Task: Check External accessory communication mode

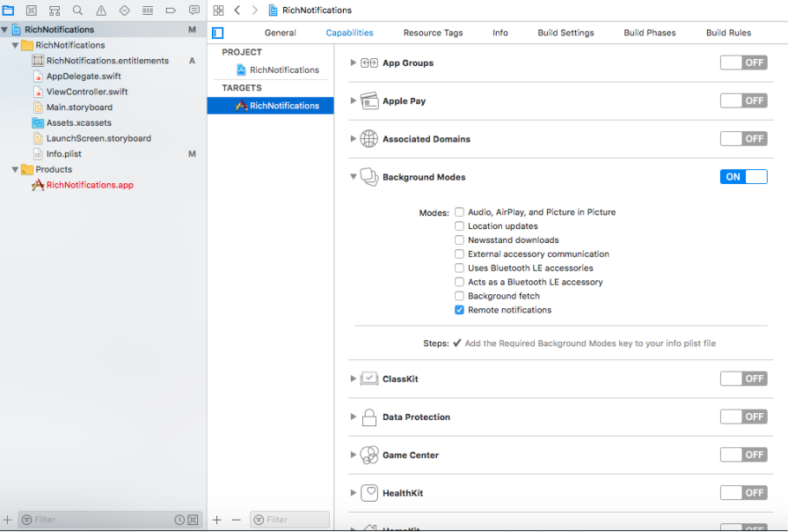Action: coord(459,254)
